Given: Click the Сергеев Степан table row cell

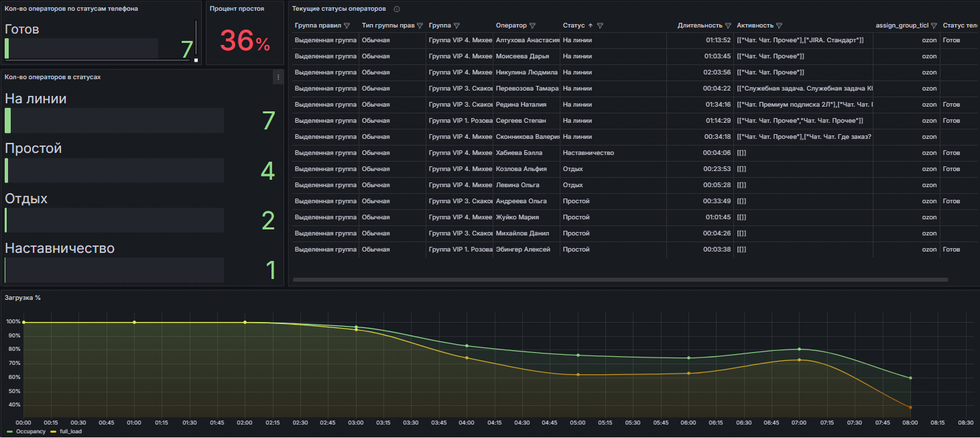Looking at the screenshot, I should click(x=520, y=121).
